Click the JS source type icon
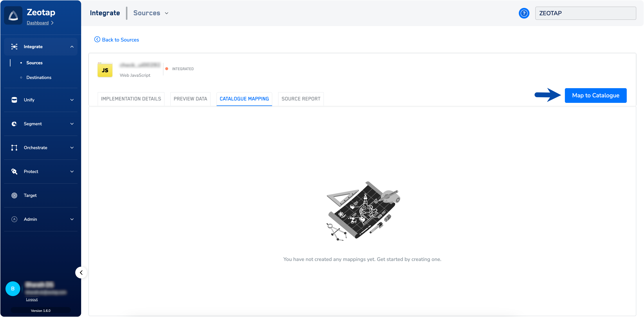Viewport: 644px width, 317px height. click(x=105, y=70)
